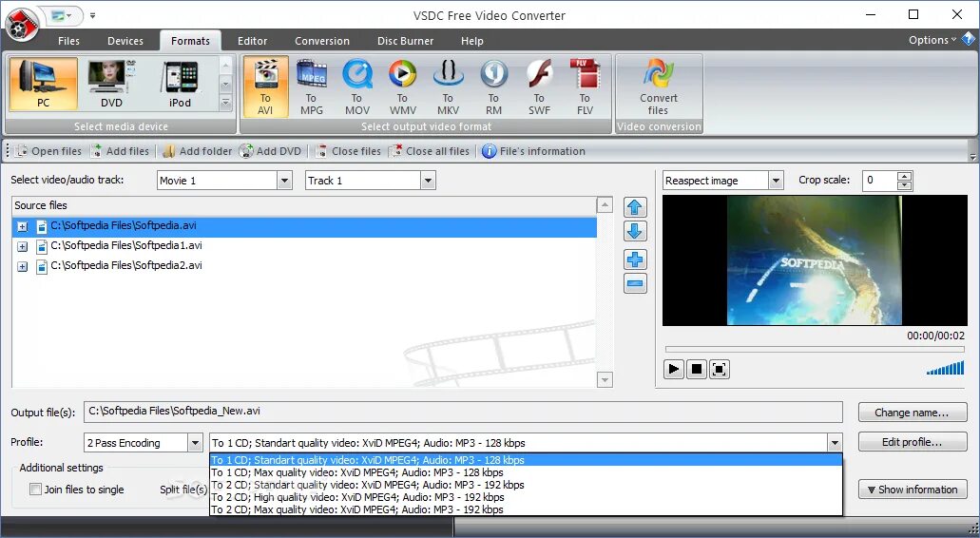Decrease Crop scale with down stepper

pos(904,185)
